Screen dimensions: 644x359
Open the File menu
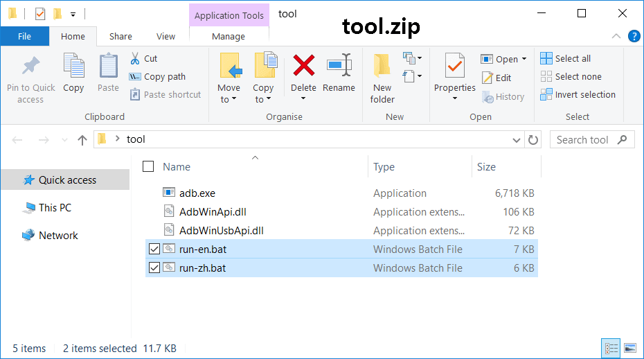click(24, 37)
